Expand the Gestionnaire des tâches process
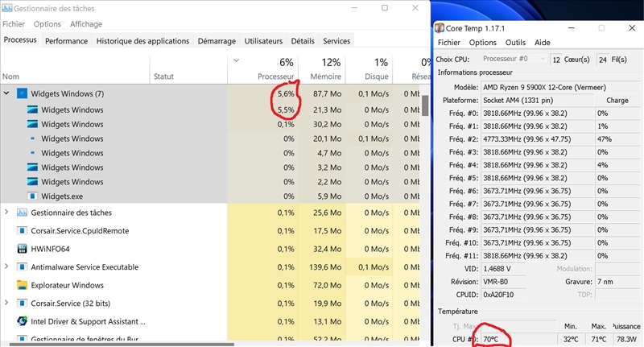 pos(6,213)
